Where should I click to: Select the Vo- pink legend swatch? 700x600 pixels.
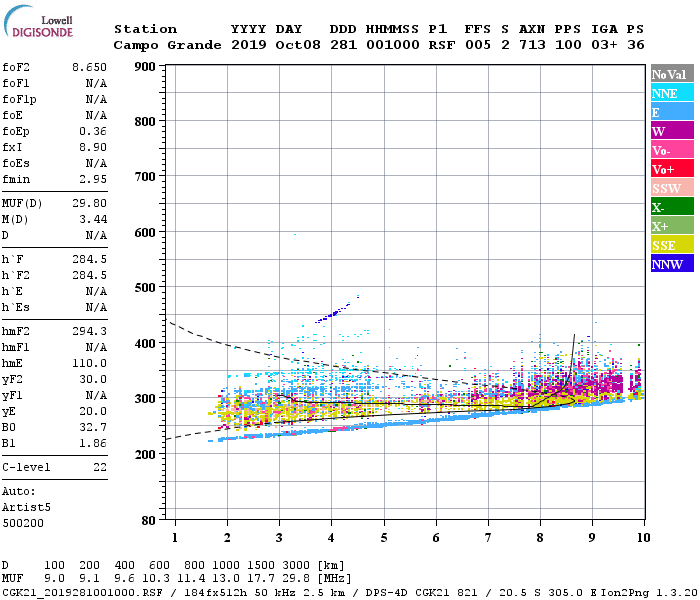[x=672, y=150]
